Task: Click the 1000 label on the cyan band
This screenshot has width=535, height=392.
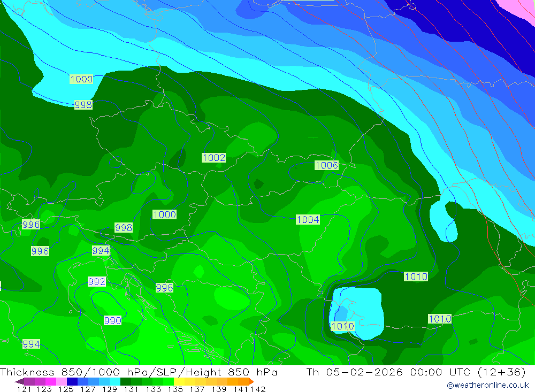Action: coord(81,79)
